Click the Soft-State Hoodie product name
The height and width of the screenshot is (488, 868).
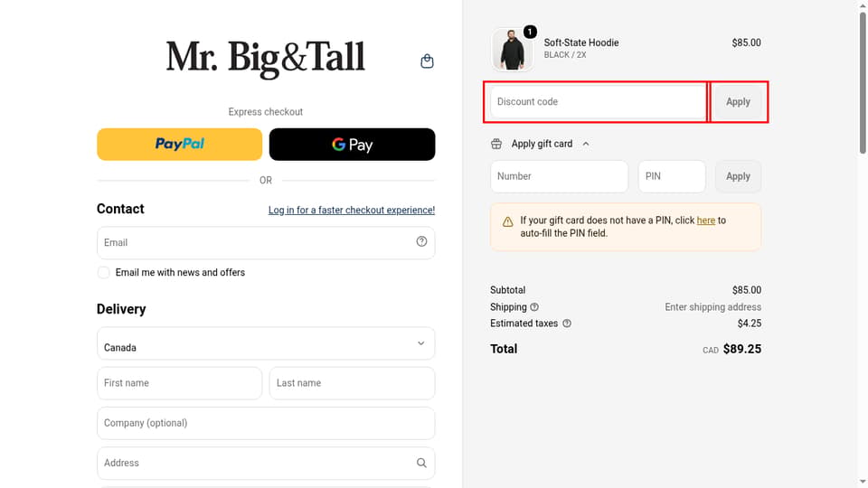point(581,42)
